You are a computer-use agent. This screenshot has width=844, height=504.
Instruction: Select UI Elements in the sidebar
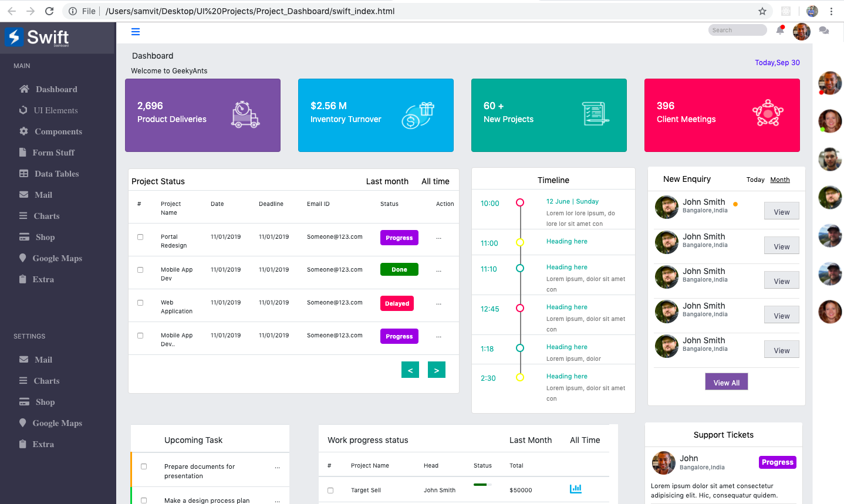coord(57,110)
